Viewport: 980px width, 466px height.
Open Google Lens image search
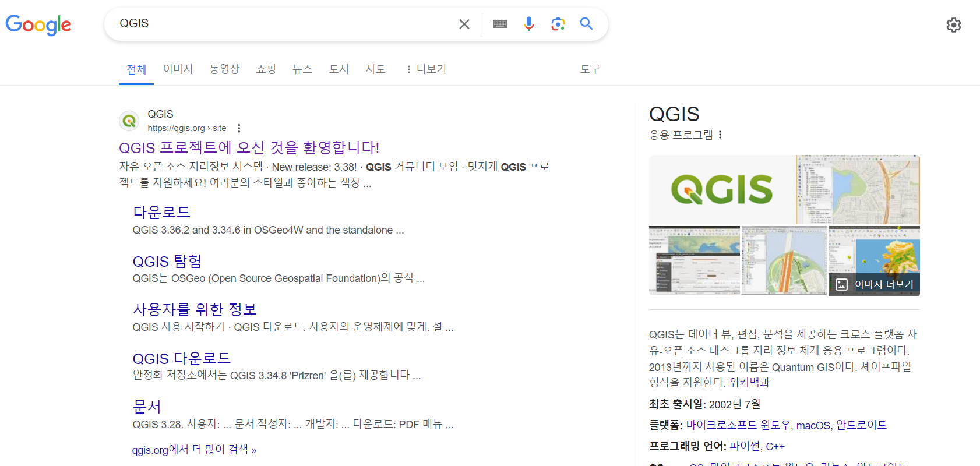[x=558, y=24]
